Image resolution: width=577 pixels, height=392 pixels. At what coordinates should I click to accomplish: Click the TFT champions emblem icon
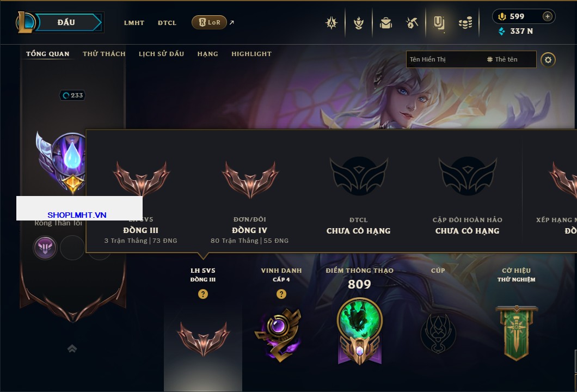coord(331,23)
